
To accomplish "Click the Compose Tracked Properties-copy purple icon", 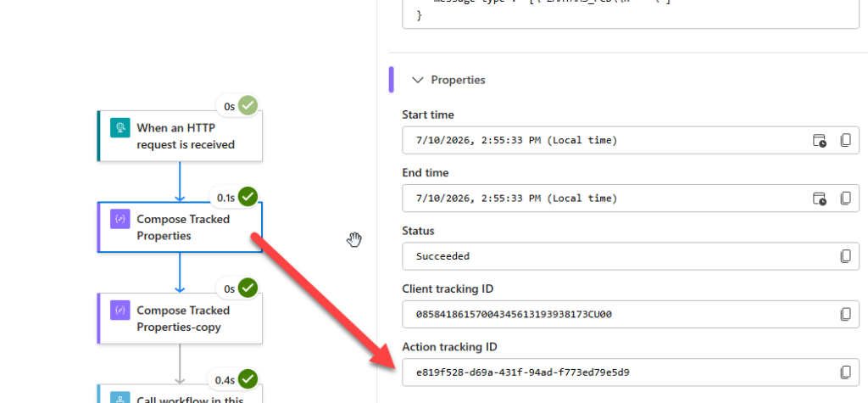I will 120,310.
